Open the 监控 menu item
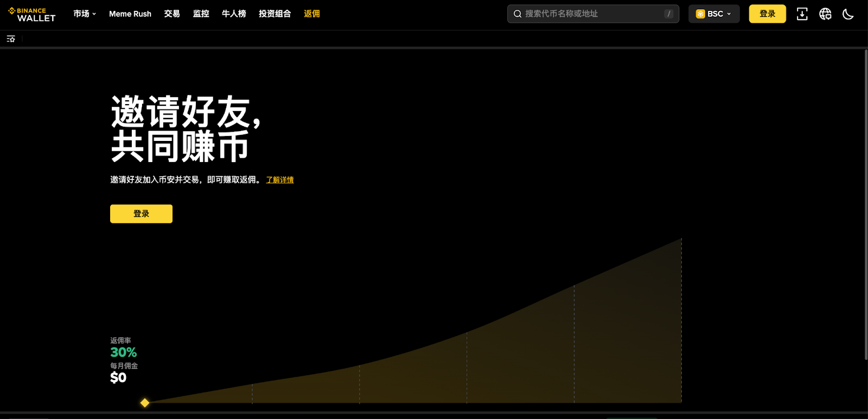Viewport: 868px width, 419px height. coord(201,14)
